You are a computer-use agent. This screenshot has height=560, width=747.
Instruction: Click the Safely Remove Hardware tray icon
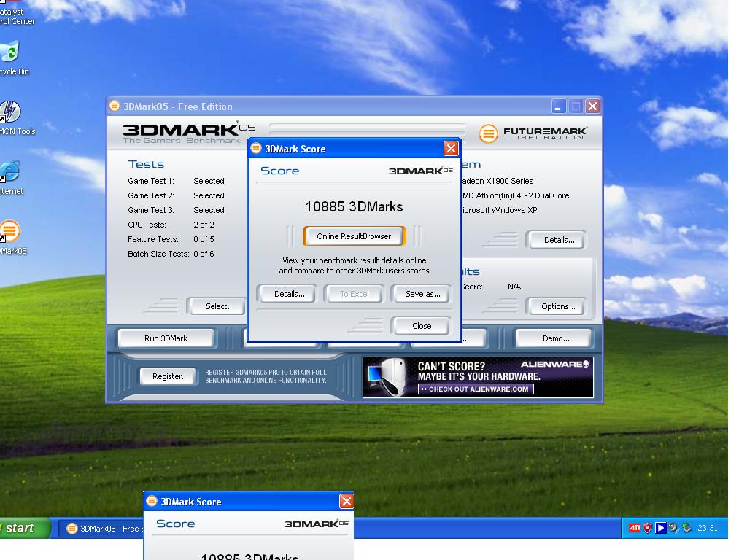(x=686, y=529)
